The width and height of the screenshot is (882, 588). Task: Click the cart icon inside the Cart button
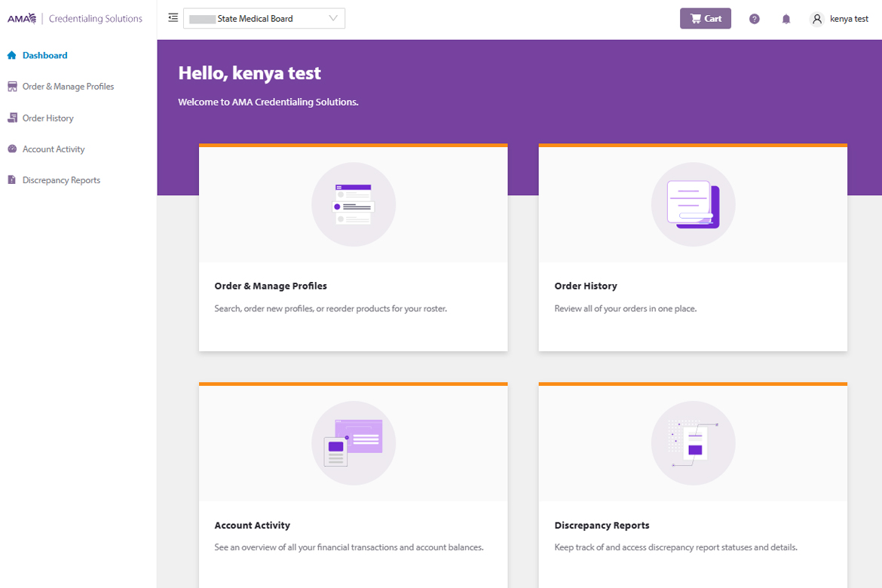click(696, 19)
